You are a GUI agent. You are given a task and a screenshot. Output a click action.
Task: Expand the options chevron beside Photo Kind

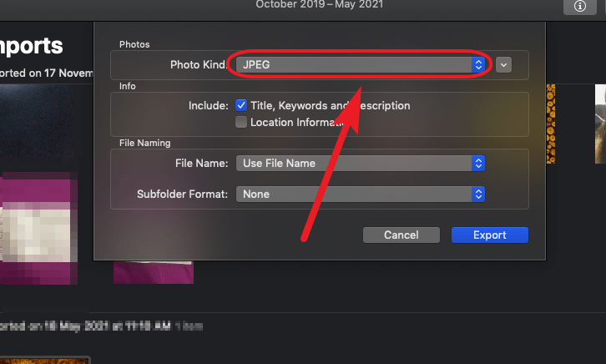[503, 65]
